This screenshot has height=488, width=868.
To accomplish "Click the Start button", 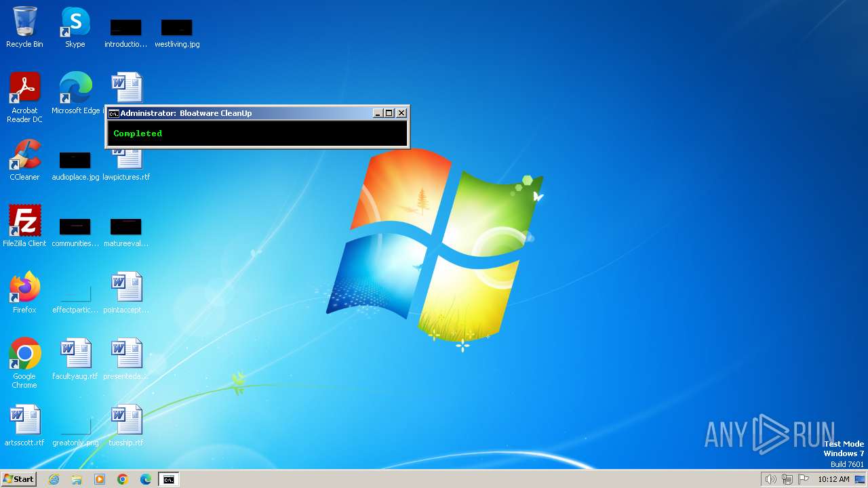I will point(18,479).
